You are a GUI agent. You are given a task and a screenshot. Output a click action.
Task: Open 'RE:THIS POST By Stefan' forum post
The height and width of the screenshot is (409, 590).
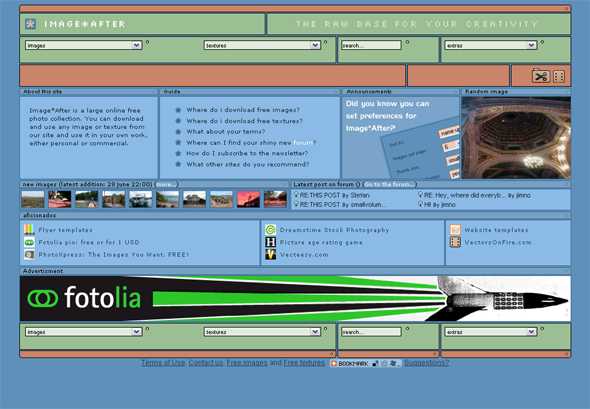[x=334, y=195]
